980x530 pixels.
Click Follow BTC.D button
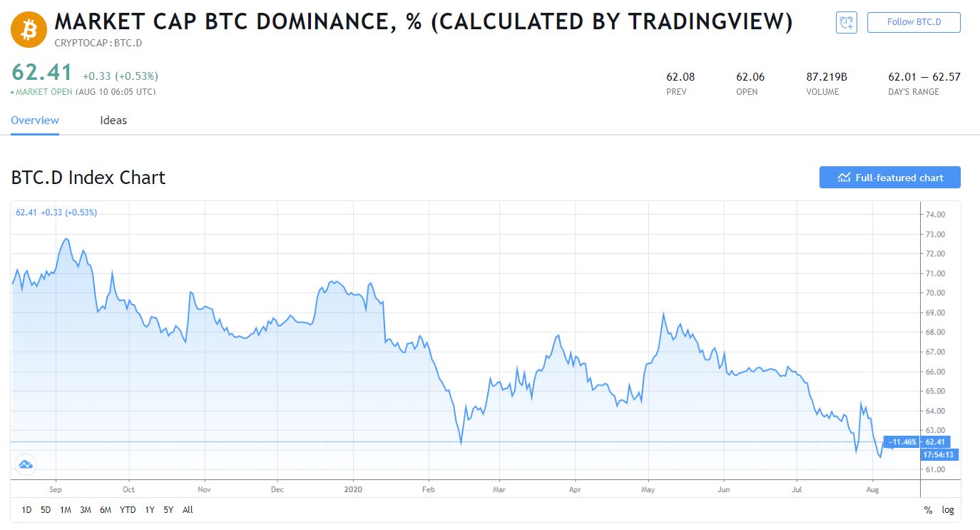tap(914, 22)
